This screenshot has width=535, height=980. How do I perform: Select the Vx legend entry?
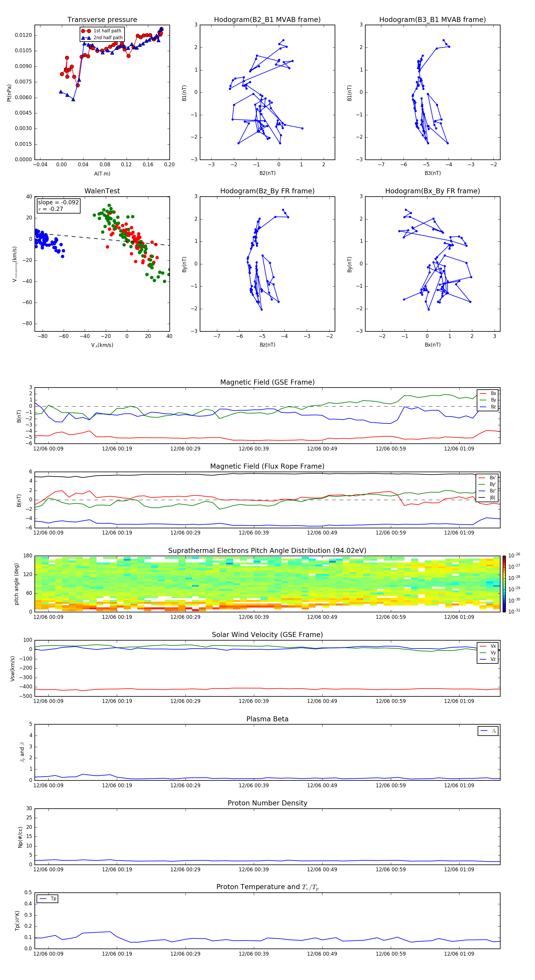(488, 646)
